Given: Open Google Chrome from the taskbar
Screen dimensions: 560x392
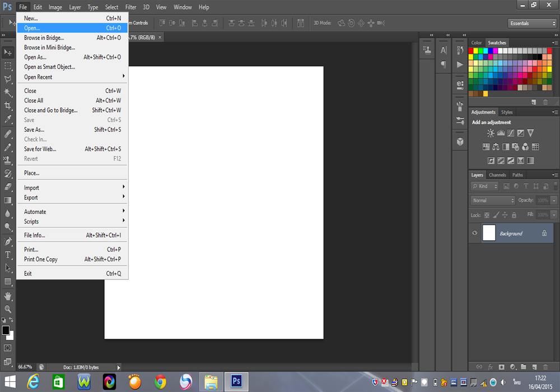Looking at the screenshot, I should tap(160, 382).
